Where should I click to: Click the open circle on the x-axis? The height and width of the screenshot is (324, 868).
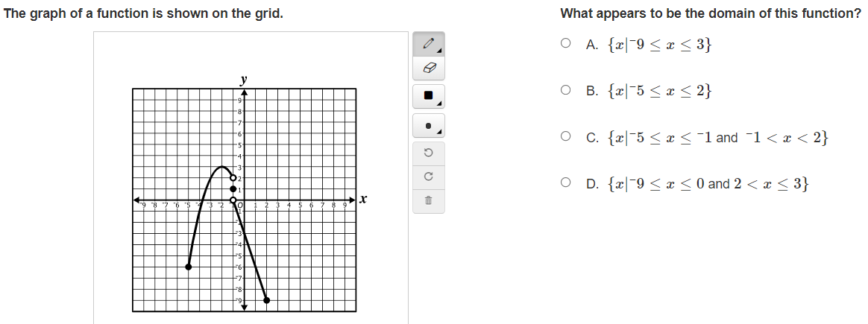click(233, 200)
